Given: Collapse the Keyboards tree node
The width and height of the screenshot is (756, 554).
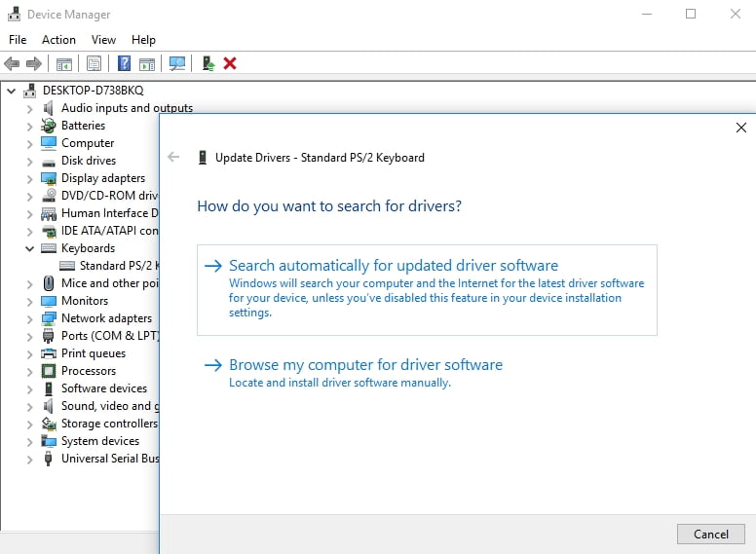Looking at the screenshot, I should tap(29, 248).
